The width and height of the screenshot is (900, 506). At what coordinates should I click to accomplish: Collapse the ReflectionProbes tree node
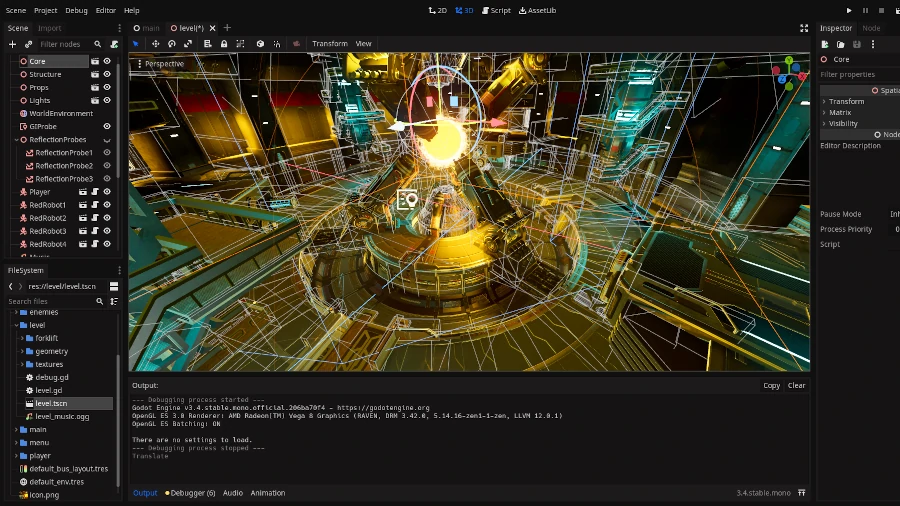pyautogui.click(x=15, y=140)
